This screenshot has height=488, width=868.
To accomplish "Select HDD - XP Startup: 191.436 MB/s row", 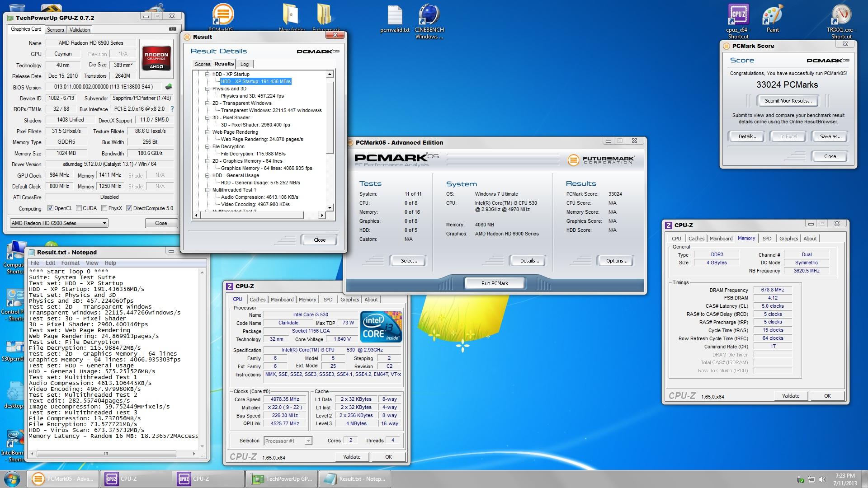I will click(256, 81).
